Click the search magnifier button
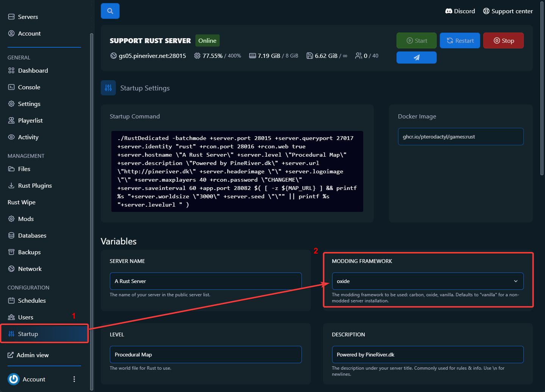Viewport: 545px width, 392px height. pyautogui.click(x=110, y=11)
